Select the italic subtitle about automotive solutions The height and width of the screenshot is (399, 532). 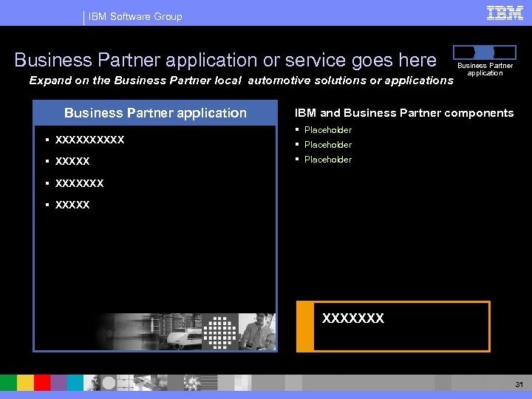(x=241, y=81)
